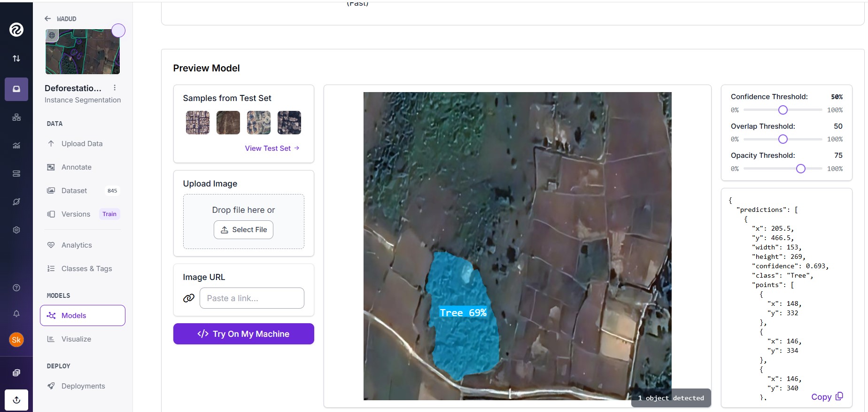The height and width of the screenshot is (412, 868).
Task: Open the notifications bell icon
Action: pos(16,313)
